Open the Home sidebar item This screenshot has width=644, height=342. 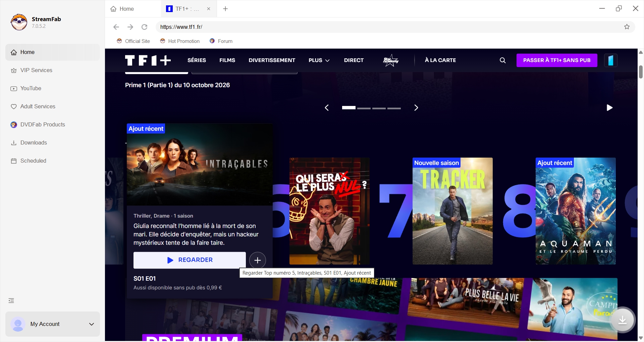[53, 52]
